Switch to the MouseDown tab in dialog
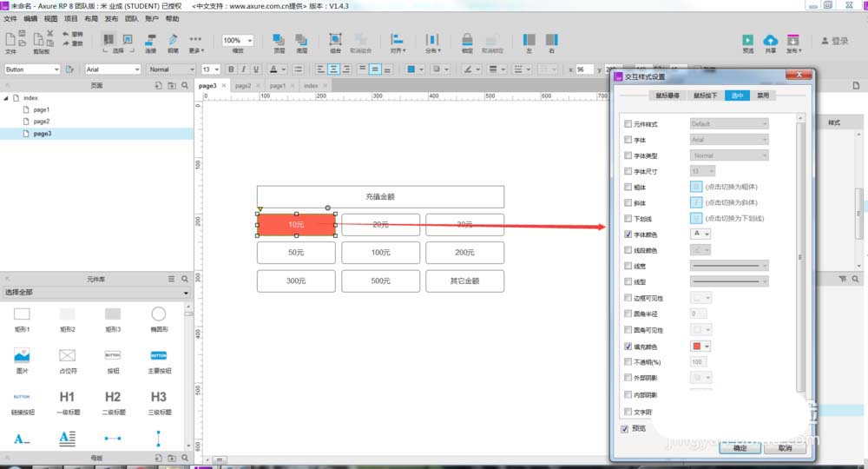Screen dimensions: 868x469 pos(705,96)
